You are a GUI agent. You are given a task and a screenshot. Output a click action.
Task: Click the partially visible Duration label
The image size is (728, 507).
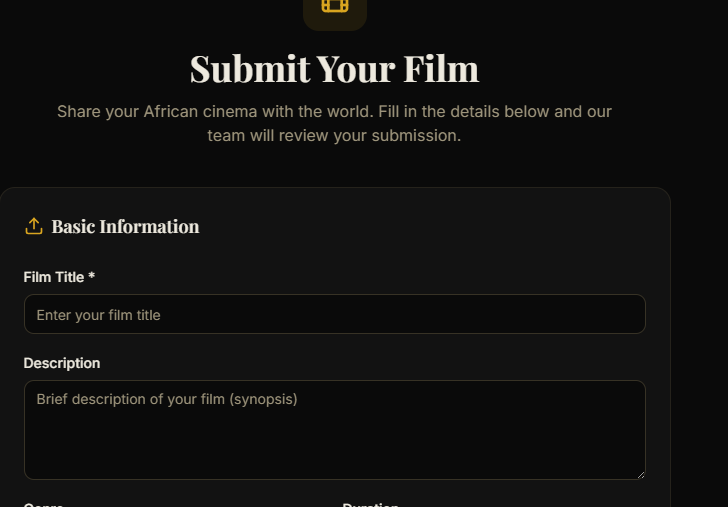[371, 504]
